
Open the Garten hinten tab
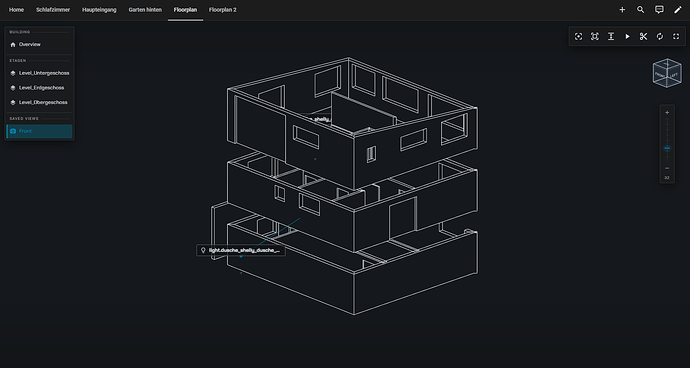145,10
